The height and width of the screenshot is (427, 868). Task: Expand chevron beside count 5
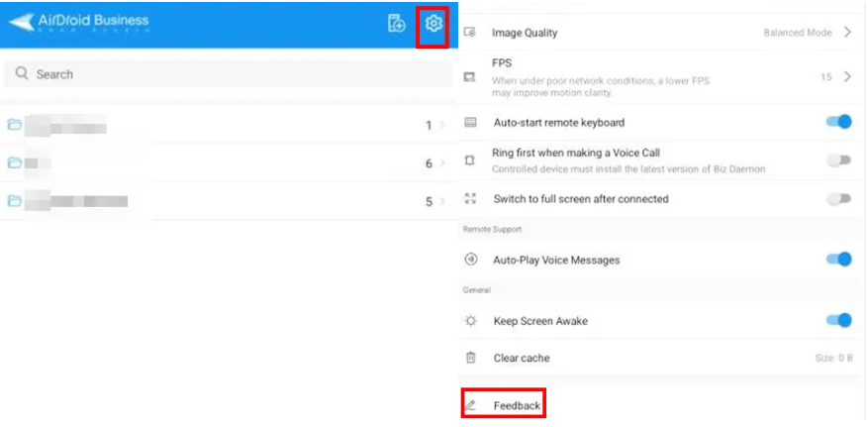point(441,201)
